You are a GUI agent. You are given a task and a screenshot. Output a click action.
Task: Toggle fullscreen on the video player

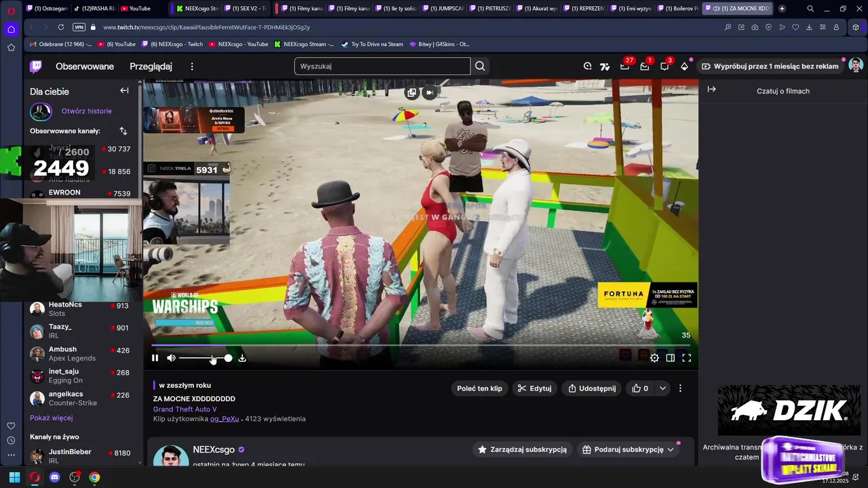tap(686, 358)
